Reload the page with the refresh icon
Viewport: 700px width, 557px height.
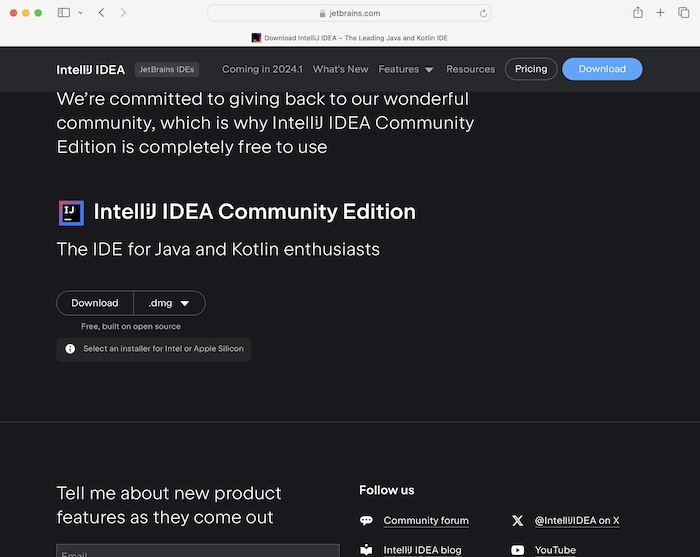click(x=484, y=13)
